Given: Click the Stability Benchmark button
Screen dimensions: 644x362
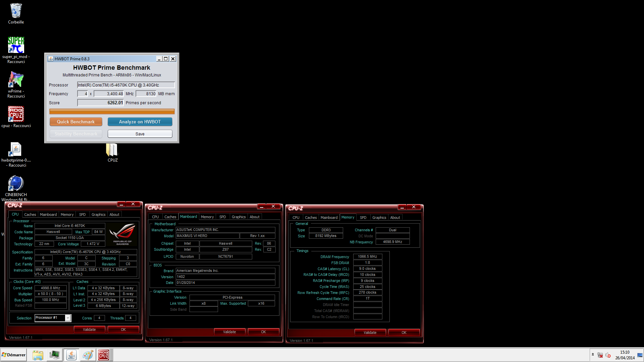Looking at the screenshot, I should pyautogui.click(x=76, y=134).
